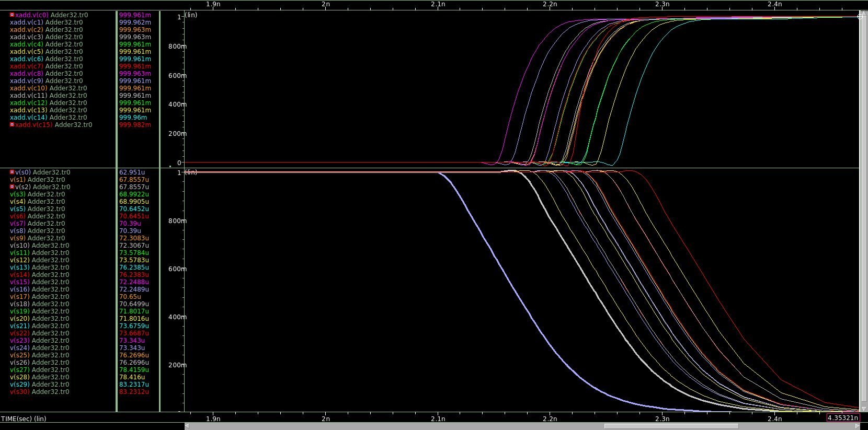Click the horizontal time scrollbar thumb
Screen dimensions: 868x430
[671, 426]
